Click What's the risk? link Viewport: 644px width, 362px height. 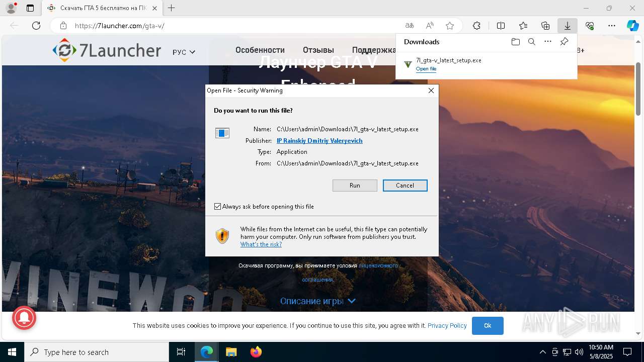pos(261,244)
